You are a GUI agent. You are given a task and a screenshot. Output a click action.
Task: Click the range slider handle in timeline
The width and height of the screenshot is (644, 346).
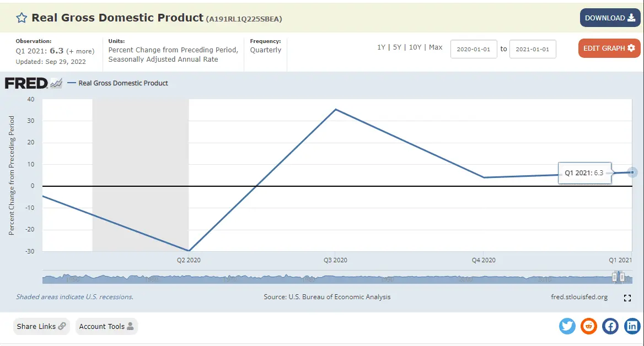pyautogui.click(x=614, y=277)
